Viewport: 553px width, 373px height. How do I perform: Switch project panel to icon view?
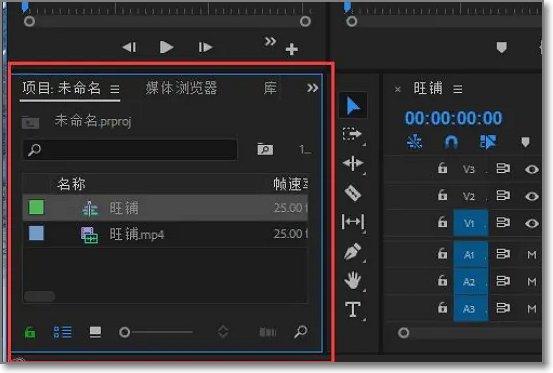pyautogui.click(x=95, y=332)
